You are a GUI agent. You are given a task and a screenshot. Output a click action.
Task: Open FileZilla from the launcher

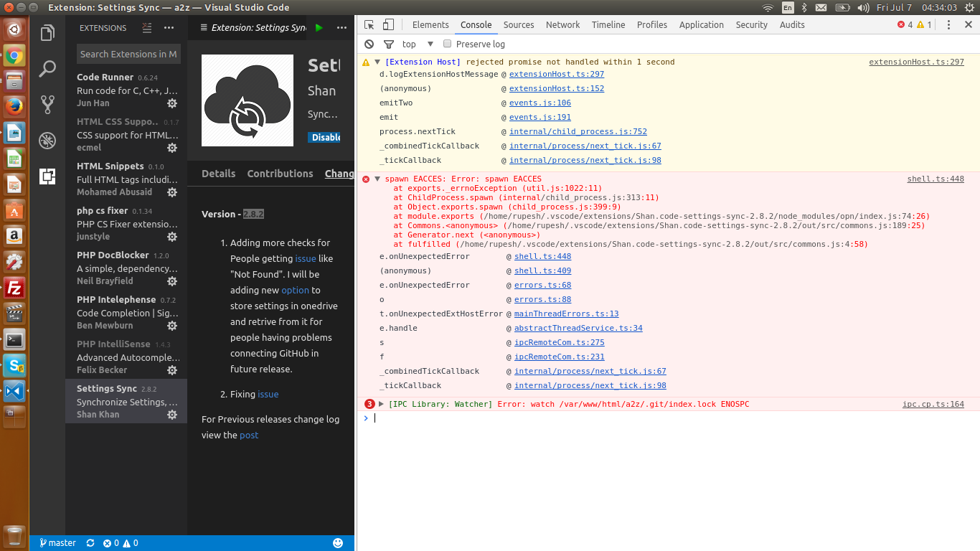[x=14, y=288]
